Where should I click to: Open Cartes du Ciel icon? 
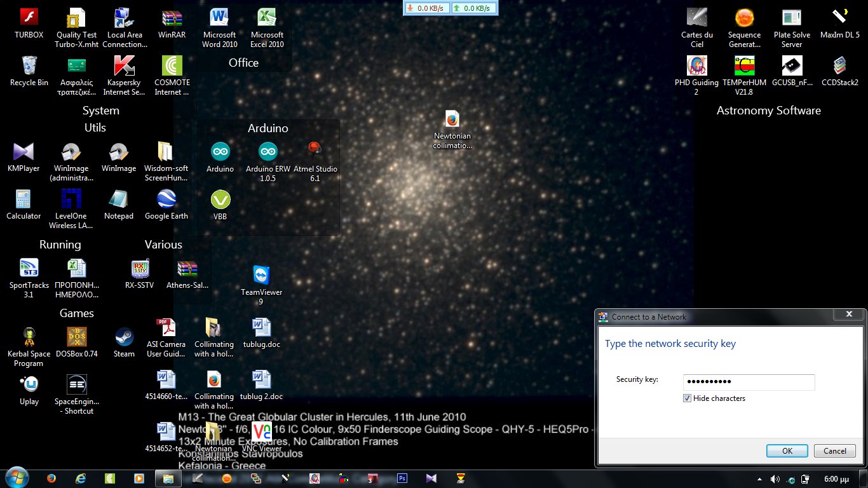(697, 28)
